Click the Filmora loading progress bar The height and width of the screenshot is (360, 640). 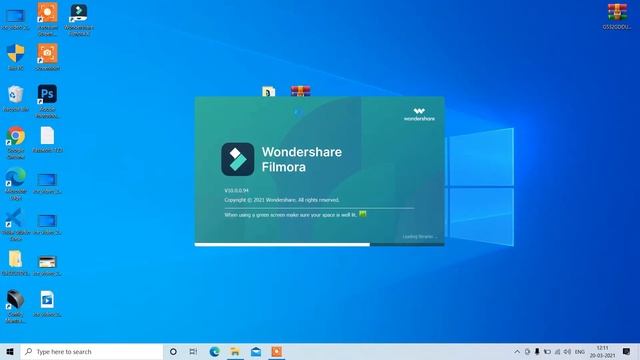320,244
